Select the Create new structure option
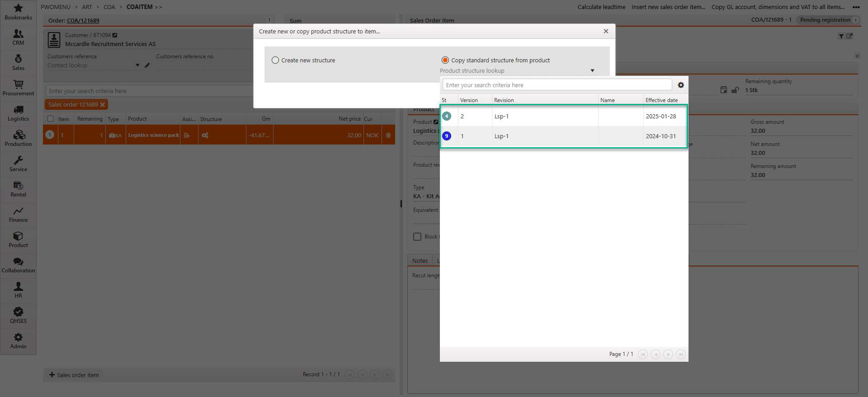The image size is (868, 397). pos(275,60)
